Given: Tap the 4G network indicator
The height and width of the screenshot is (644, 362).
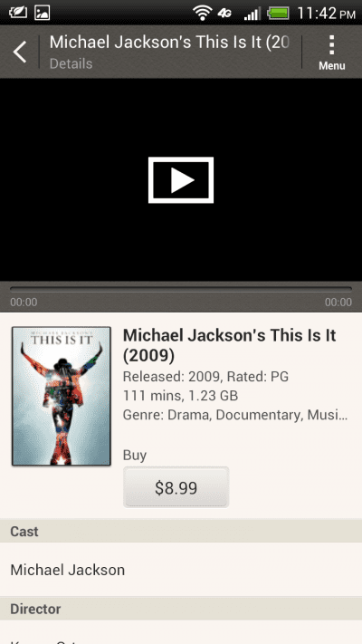Looking at the screenshot, I should pos(224,14).
